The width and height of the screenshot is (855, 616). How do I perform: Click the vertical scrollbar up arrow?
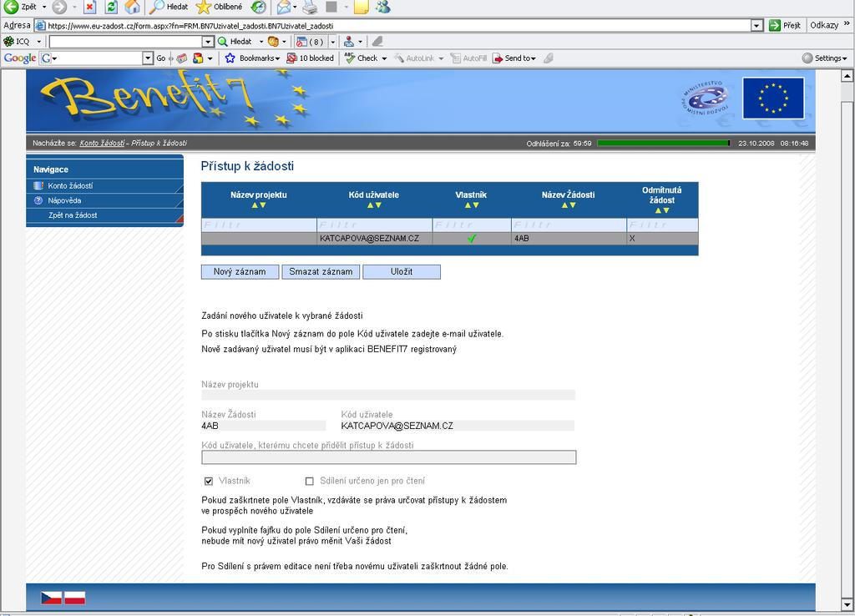847,76
